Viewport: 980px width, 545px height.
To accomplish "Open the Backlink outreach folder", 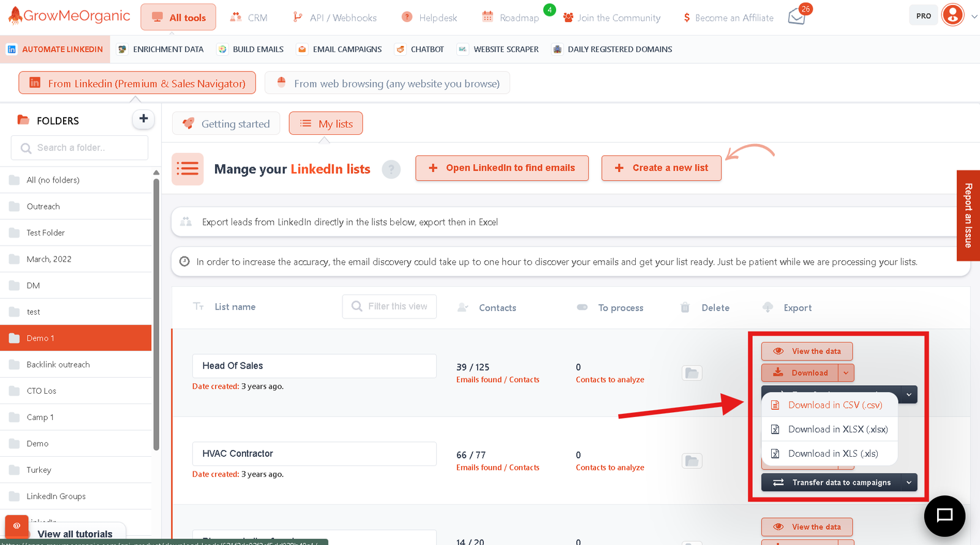I will pyautogui.click(x=76, y=364).
